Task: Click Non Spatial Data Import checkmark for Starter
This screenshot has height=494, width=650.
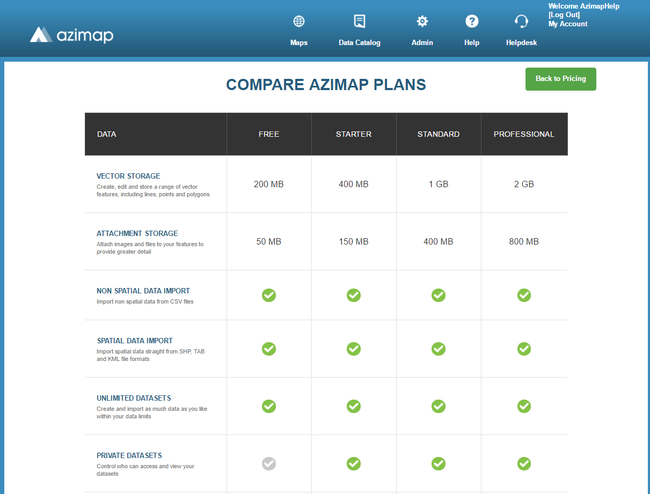Action: click(354, 295)
